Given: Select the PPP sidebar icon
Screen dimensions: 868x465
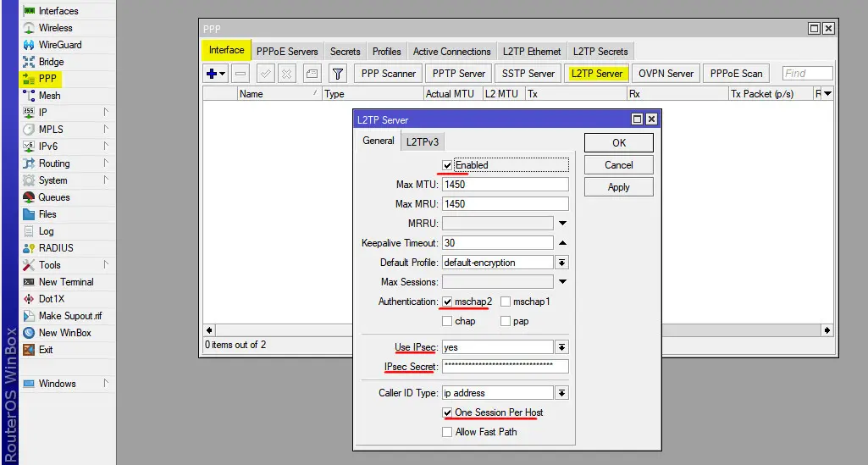Looking at the screenshot, I should pyautogui.click(x=29, y=79).
